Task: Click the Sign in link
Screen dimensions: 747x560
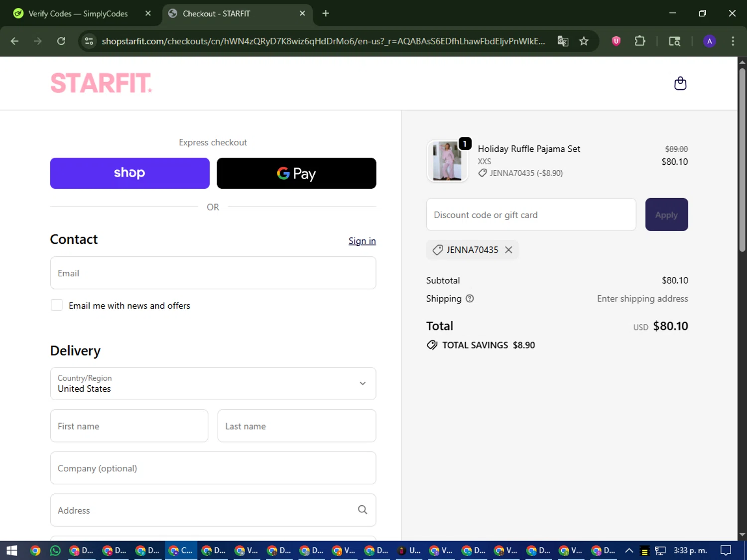Action: pos(362,241)
